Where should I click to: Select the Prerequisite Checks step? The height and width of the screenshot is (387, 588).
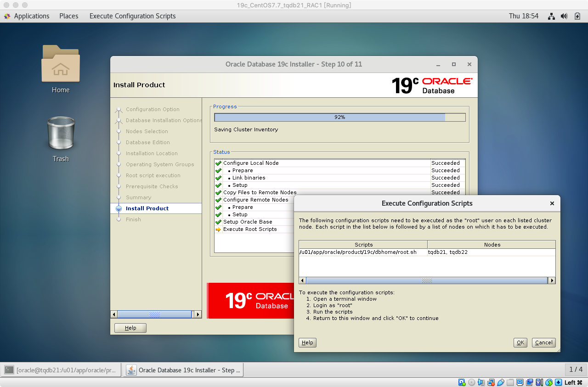click(152, 186)
